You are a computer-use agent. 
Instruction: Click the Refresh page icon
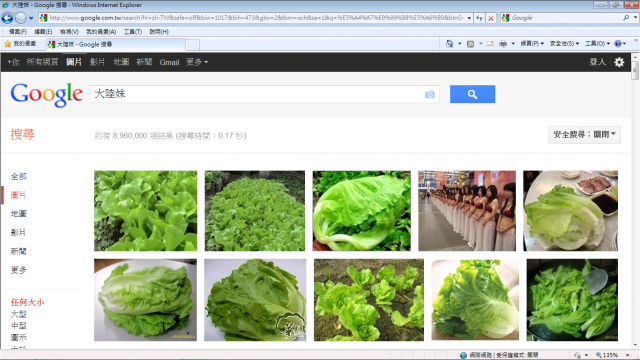(479, 18)
